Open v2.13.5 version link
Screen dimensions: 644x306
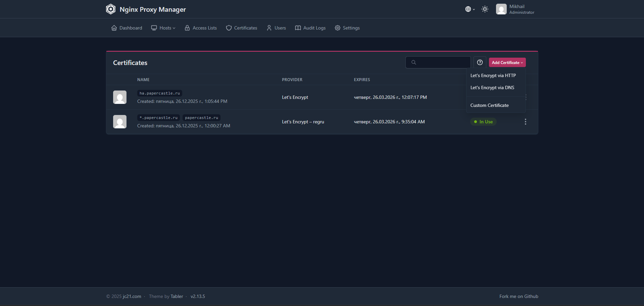[198, 296]
